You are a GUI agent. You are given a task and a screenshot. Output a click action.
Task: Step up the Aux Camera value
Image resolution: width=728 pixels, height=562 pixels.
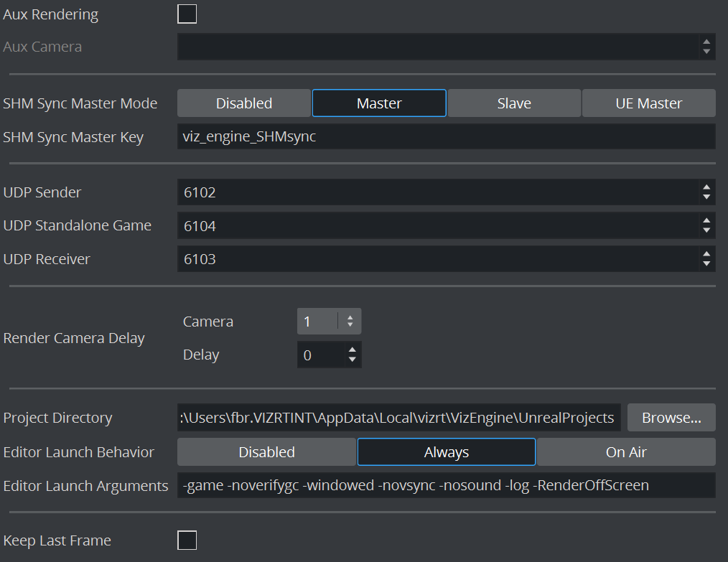tap(707, 42)
